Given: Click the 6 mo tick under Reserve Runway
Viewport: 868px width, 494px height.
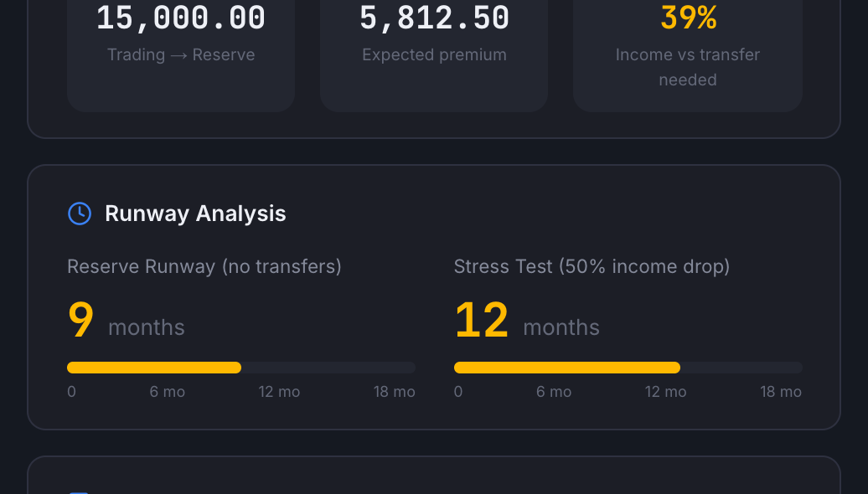Looking at the screenshot, I should click(168, 392).
